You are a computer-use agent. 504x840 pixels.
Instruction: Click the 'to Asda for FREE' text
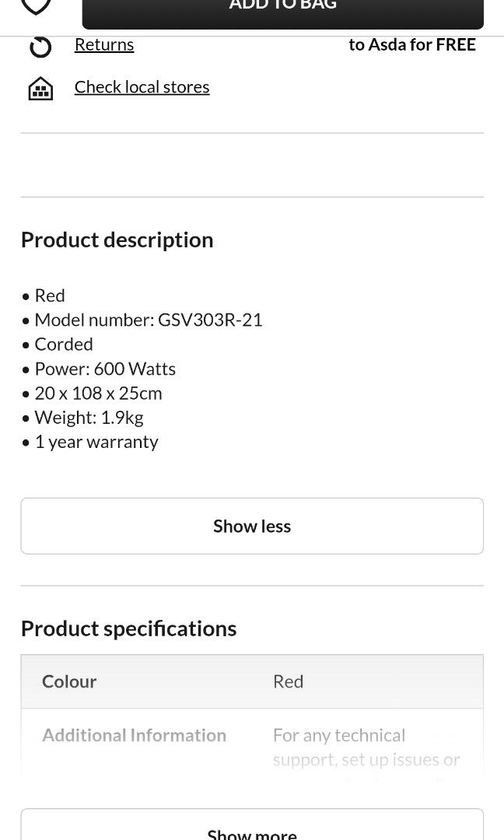(x=412, y=44)
